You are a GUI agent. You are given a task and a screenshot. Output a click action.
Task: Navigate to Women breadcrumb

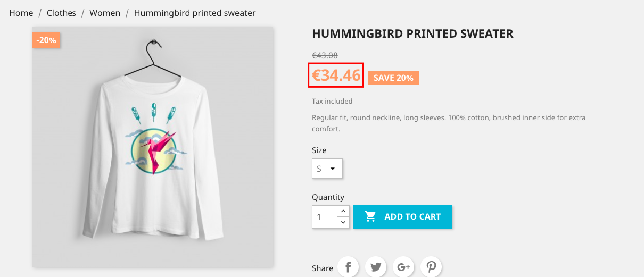[x=105, y=13]
